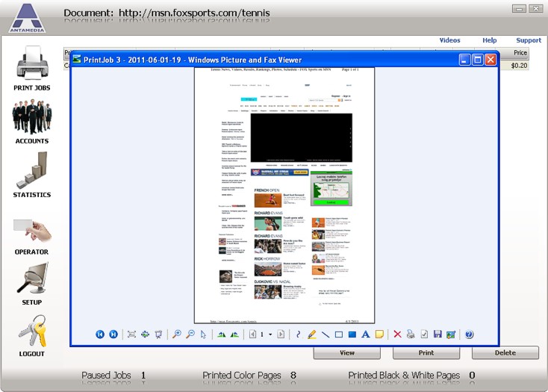Viewport: 548px width, 392px height.
Task: Maximize the Picture and Fax Viewer window
Action: pos(477,60)
